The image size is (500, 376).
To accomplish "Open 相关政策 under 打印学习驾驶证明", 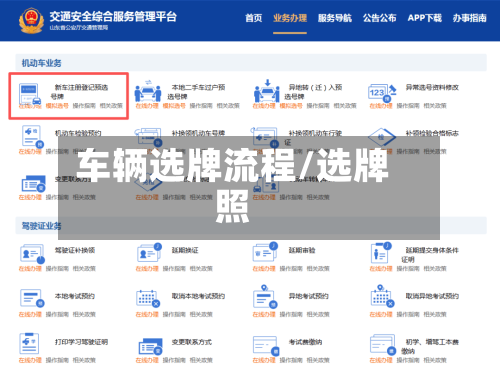I will coord(84,360).
